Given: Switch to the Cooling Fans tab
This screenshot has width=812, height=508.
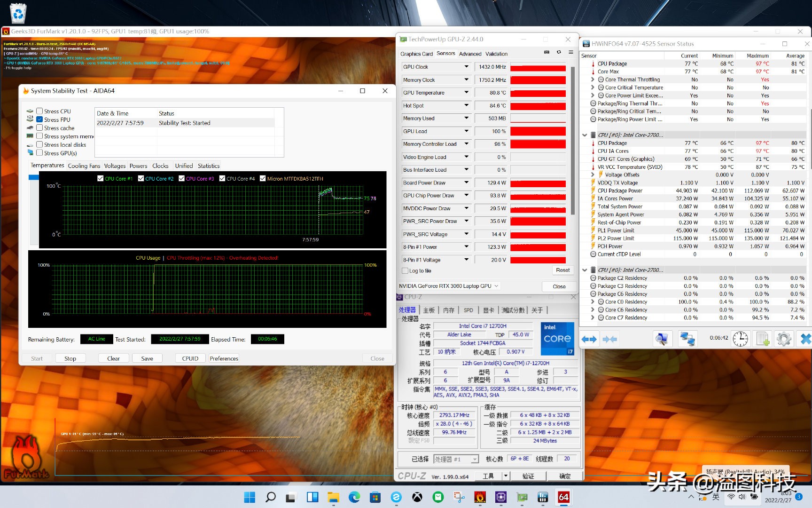Looking at the screenshot, I should click(x=84, y=166).
